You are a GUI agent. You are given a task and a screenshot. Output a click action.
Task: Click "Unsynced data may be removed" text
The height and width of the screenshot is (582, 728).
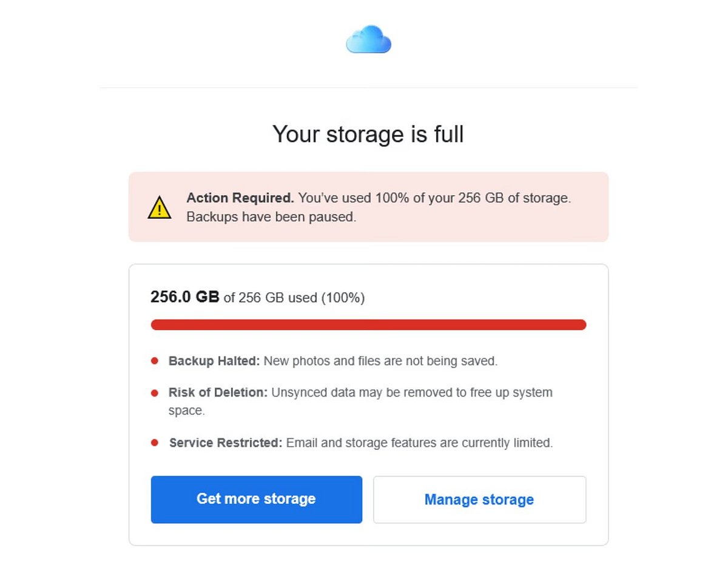pyautogui.click(x=351, y=393)
